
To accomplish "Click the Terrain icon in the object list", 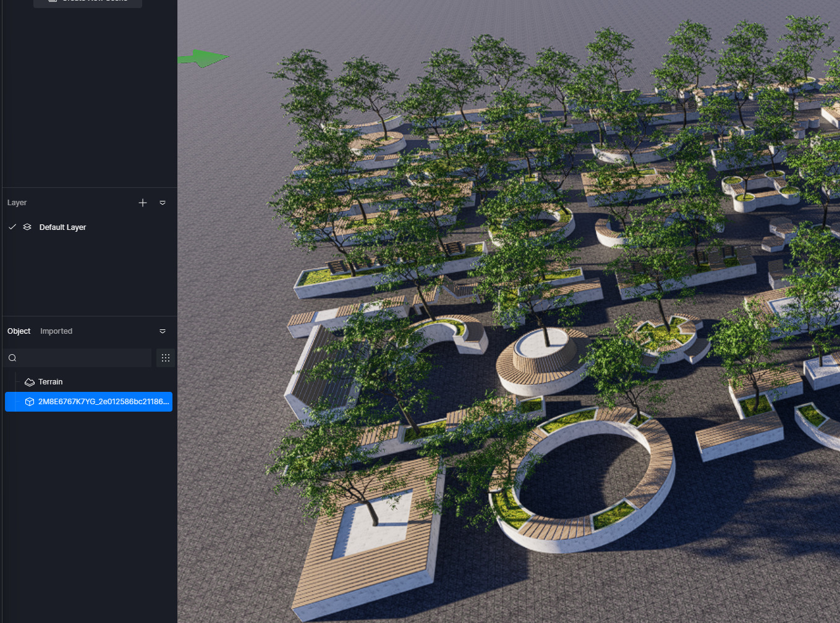I will tap(29, 382).
